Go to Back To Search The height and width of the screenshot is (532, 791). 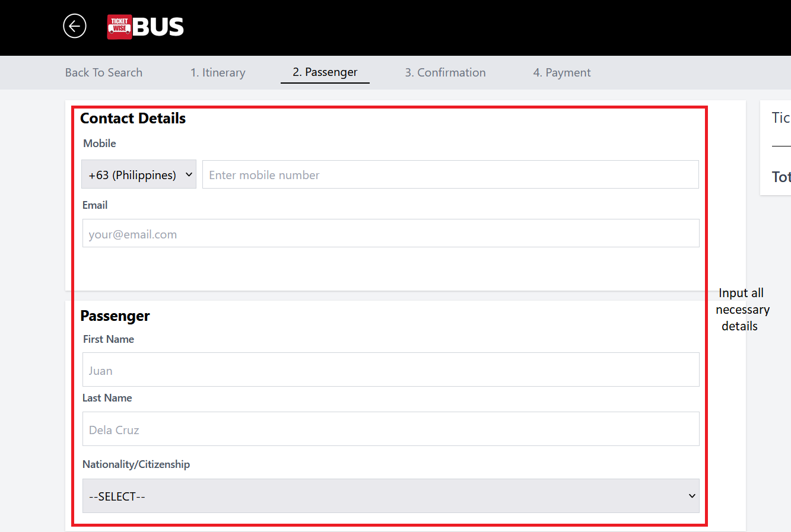pyautogui.click(x=104, y=72)
